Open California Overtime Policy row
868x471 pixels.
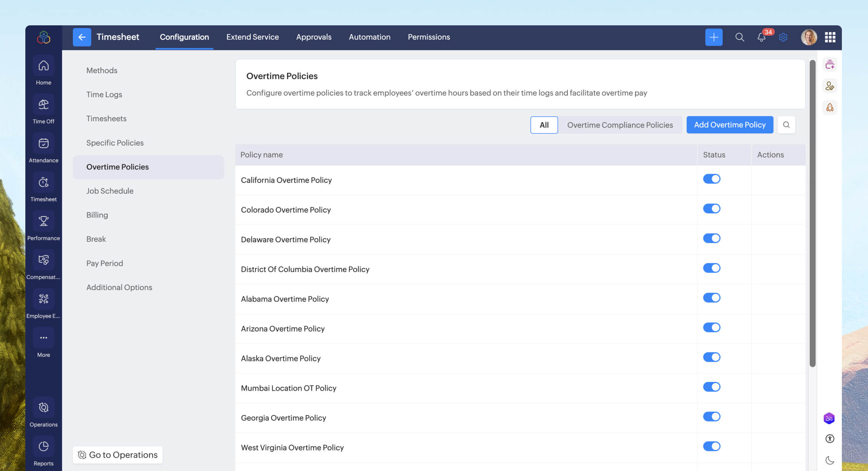(520, 180)
